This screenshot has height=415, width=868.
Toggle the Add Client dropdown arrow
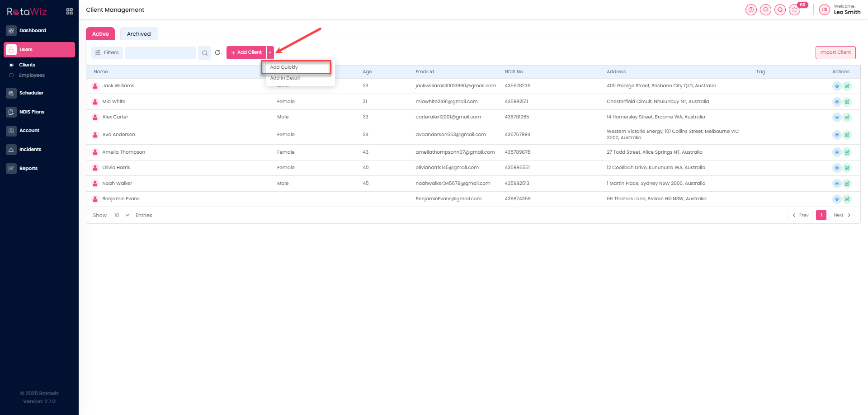270,52
